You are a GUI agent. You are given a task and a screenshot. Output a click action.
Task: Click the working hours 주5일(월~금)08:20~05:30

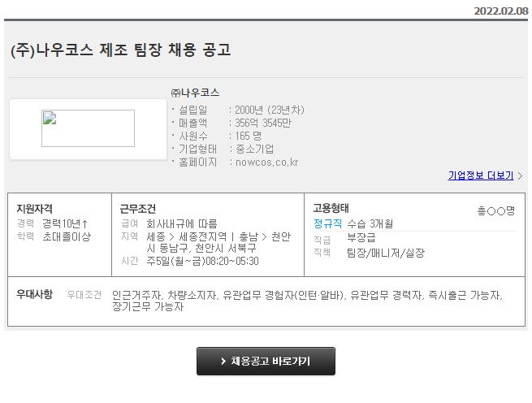(x=202, y=261)
